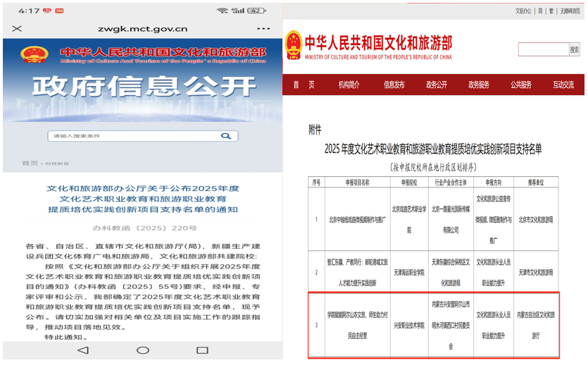Select document number 办科教函〔2025〕220号
The image size is (588, 370).
coord(144,228)
